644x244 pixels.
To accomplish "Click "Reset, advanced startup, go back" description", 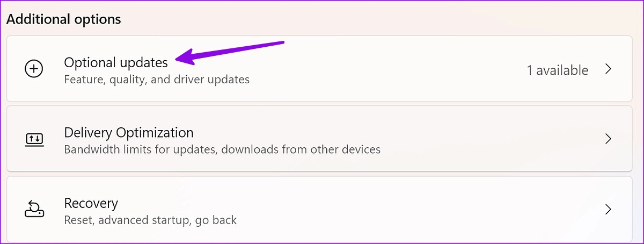I will tap(150, 220).
